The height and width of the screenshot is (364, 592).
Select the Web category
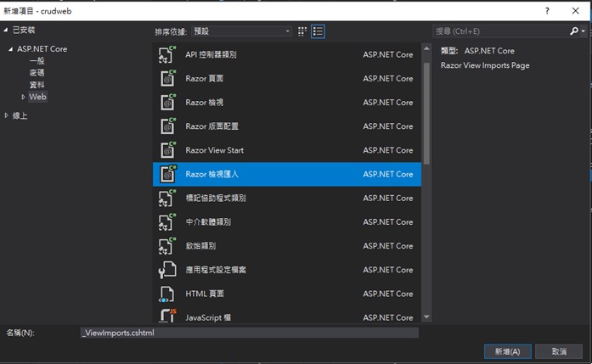(x=37, y=97)
